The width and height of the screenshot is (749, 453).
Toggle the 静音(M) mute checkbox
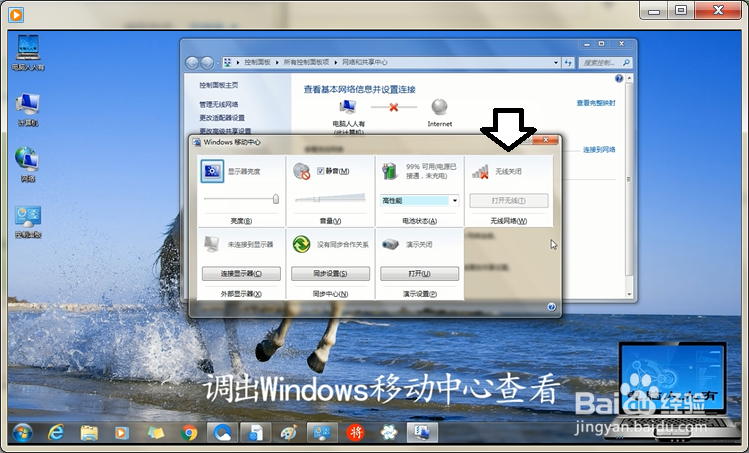(x=321, y=171)
